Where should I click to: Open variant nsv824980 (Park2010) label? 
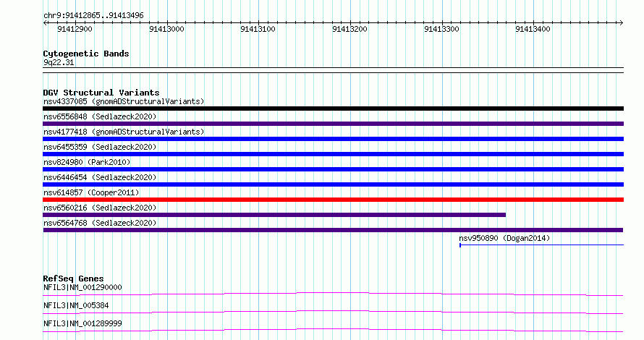click(x=87, y=162)
